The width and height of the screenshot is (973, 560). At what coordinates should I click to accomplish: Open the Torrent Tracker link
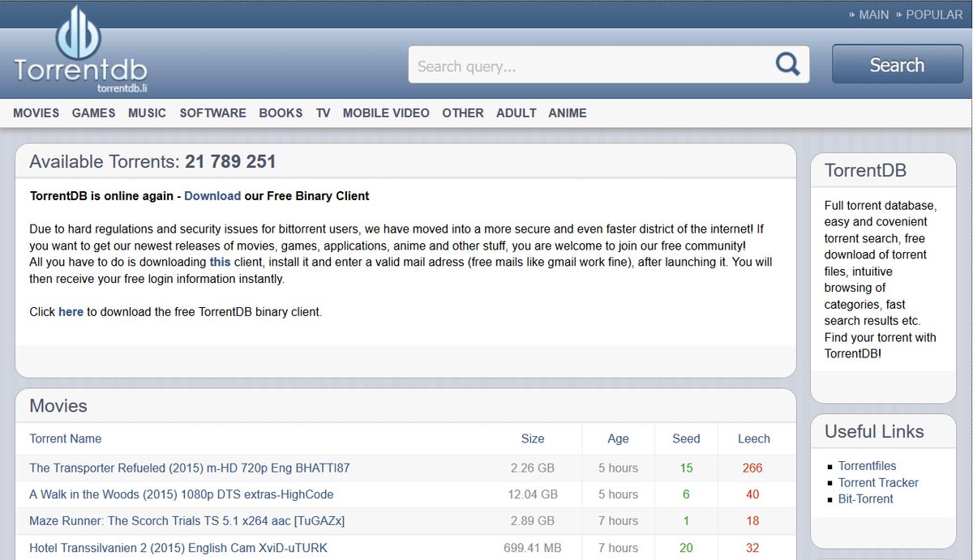[x=878, y=482]
